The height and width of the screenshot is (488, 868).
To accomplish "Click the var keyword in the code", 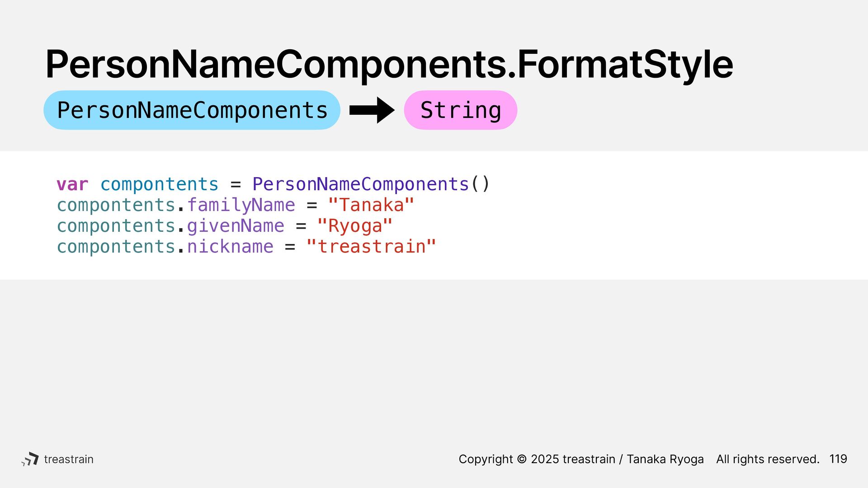I will click(72, 184).
